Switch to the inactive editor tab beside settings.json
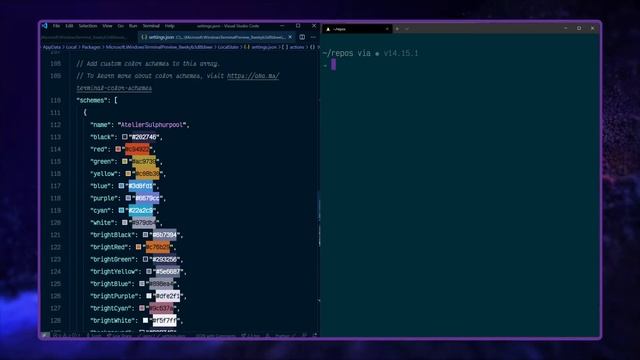 click(90, 37)
